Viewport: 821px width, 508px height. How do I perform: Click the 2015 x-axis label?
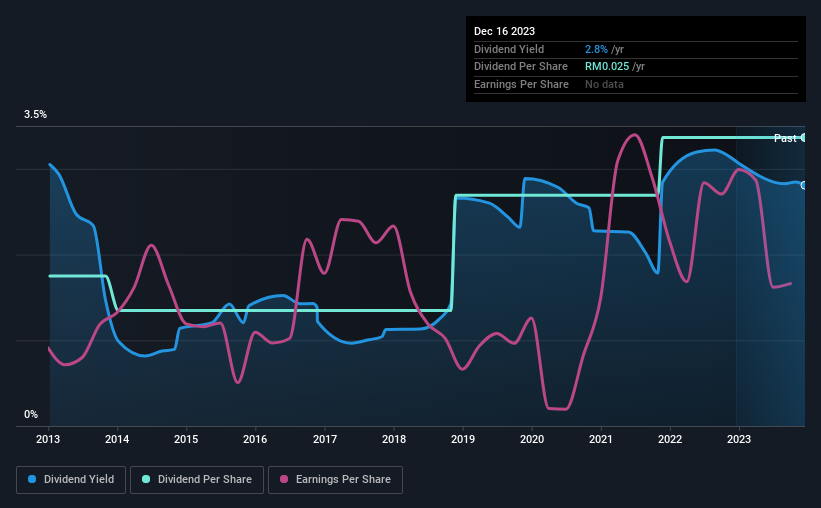point(186,439)
